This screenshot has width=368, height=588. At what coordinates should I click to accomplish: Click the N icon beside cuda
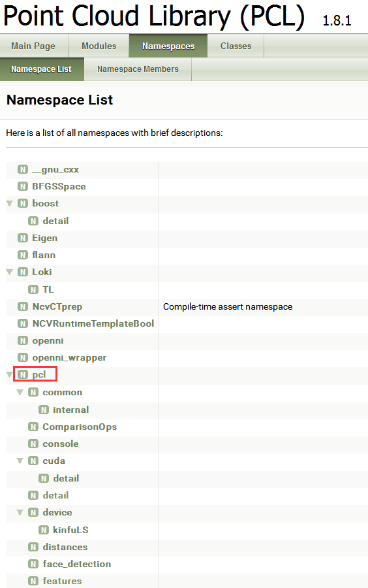point(33,461)
